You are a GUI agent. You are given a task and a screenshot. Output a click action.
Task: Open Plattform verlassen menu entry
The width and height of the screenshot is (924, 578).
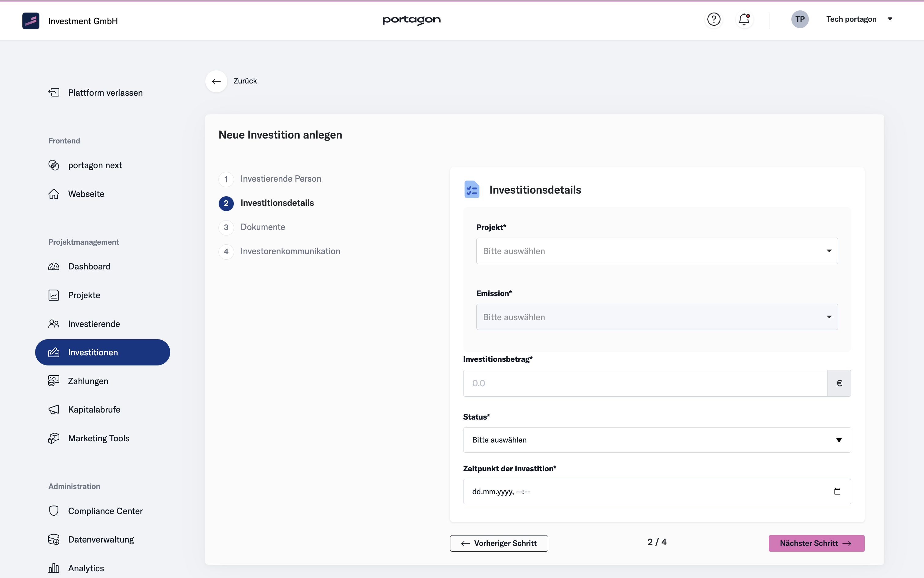point(103,92)
